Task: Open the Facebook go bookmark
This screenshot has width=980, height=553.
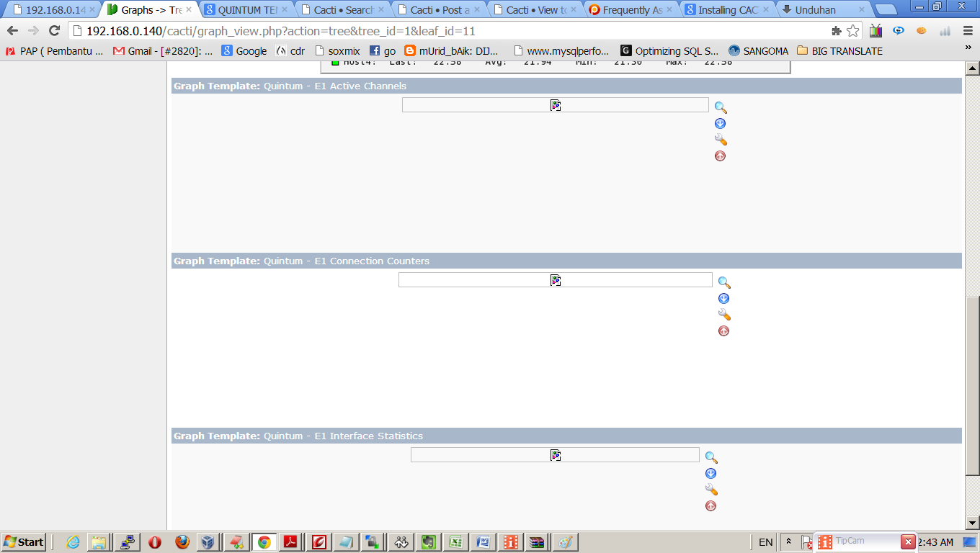Action: tap(383, 51)
